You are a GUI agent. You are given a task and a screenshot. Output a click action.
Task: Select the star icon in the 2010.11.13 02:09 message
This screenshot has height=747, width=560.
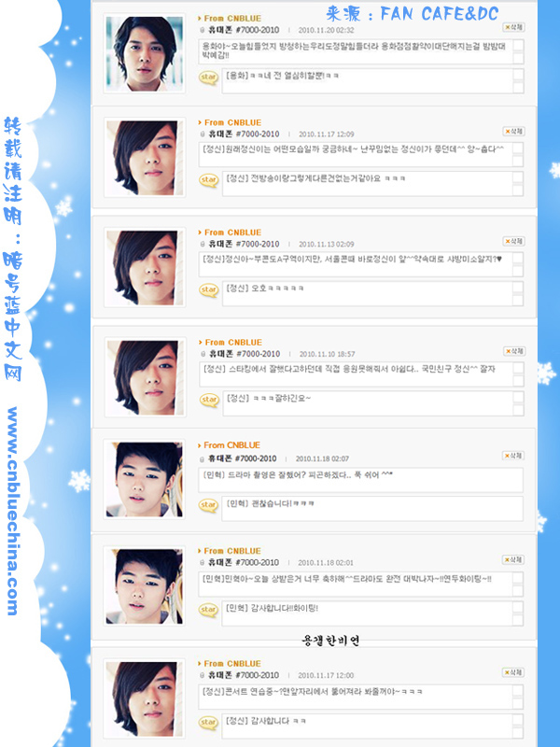pos(208,289)
